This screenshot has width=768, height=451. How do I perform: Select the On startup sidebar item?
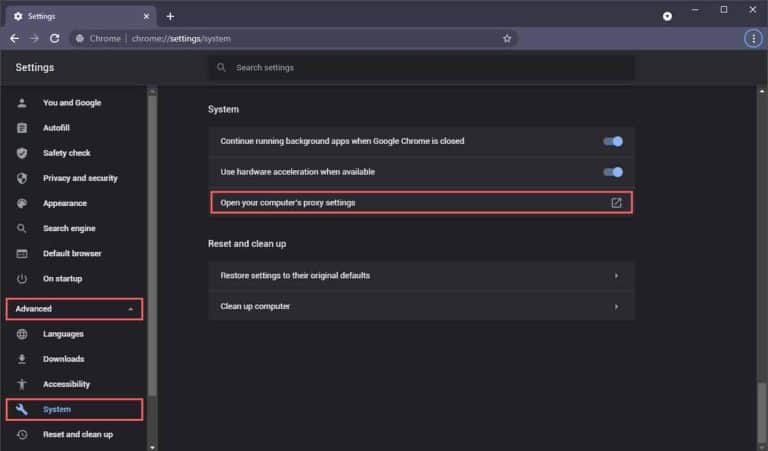tap(62, 278)
